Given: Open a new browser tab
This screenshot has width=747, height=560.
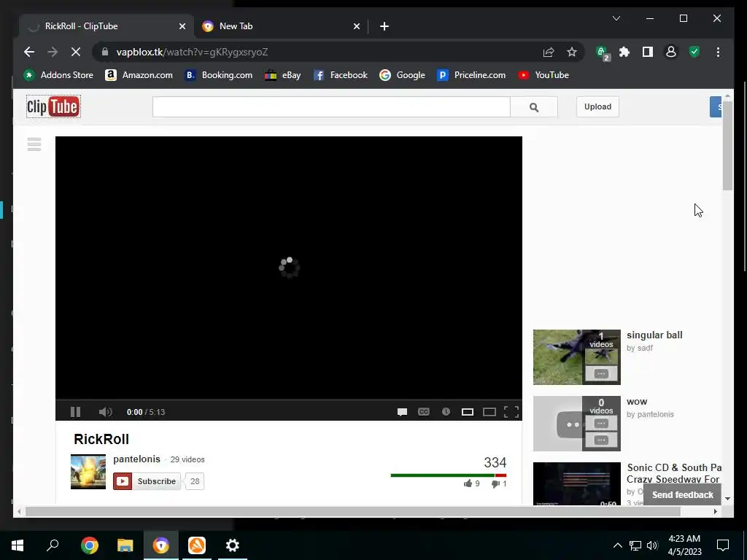Looking at the screenshot, I should click(x=384, y=27).
